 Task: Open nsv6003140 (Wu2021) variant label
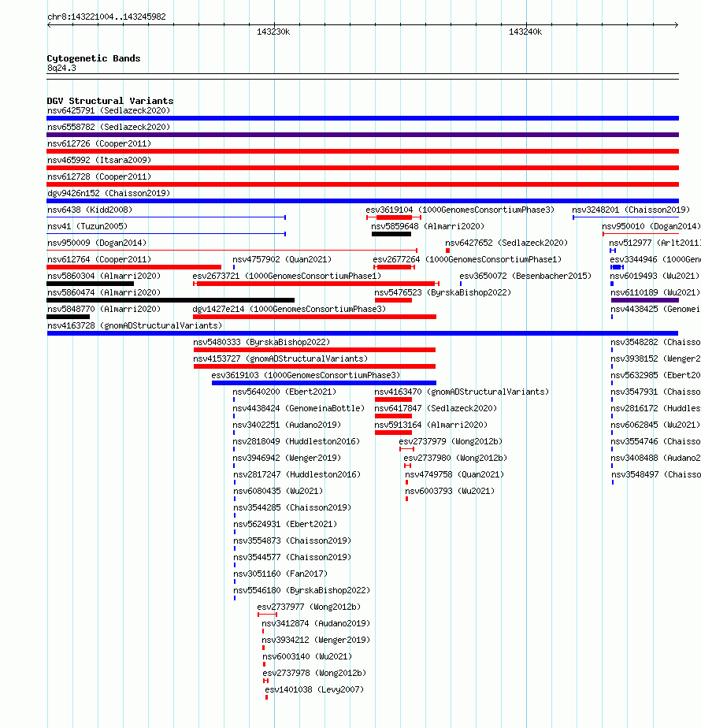(307, 656)
